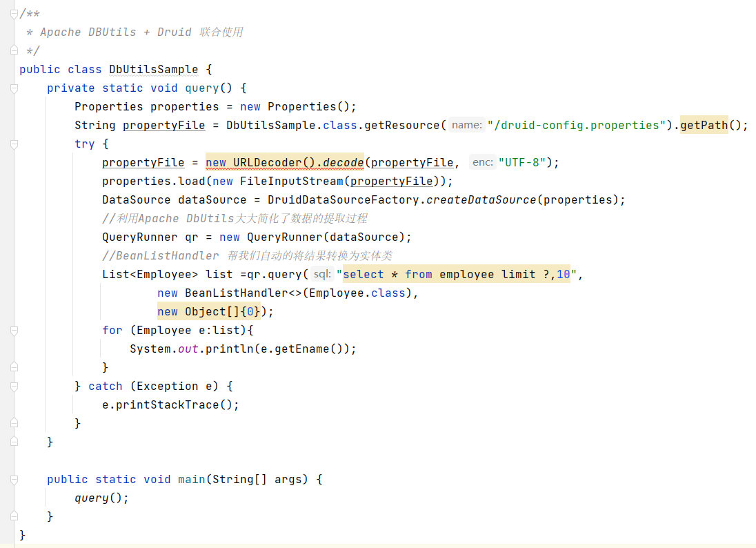Click the 'name:' parameter hint
The height and width of the screenshot is (548, 756).
466,126
